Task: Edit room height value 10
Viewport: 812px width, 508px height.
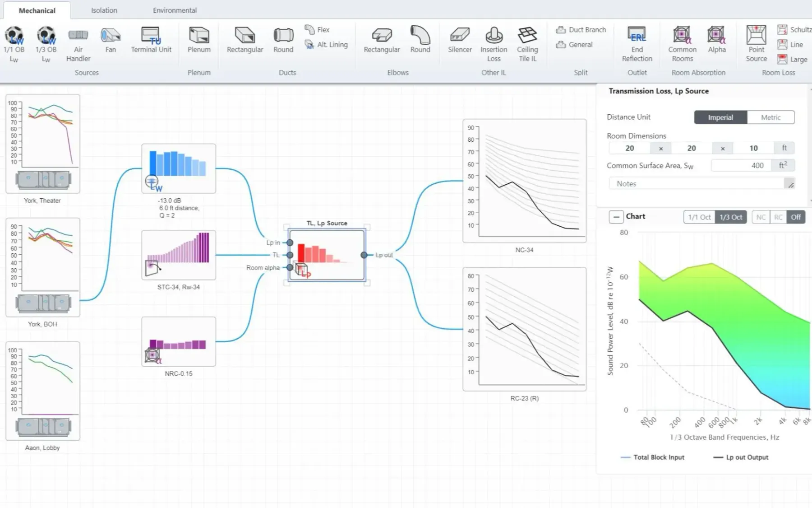Action: point(754,148)
